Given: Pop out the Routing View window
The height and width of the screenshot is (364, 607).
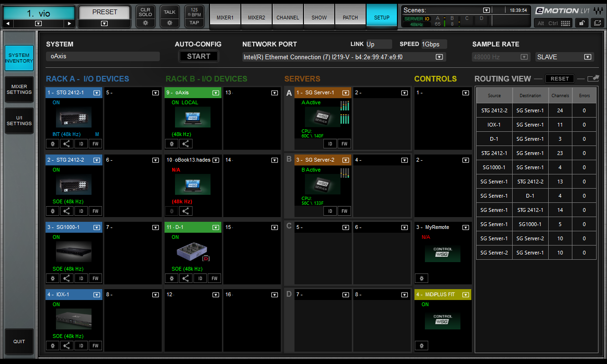Looking at the screenshot, I should (593, 78).
